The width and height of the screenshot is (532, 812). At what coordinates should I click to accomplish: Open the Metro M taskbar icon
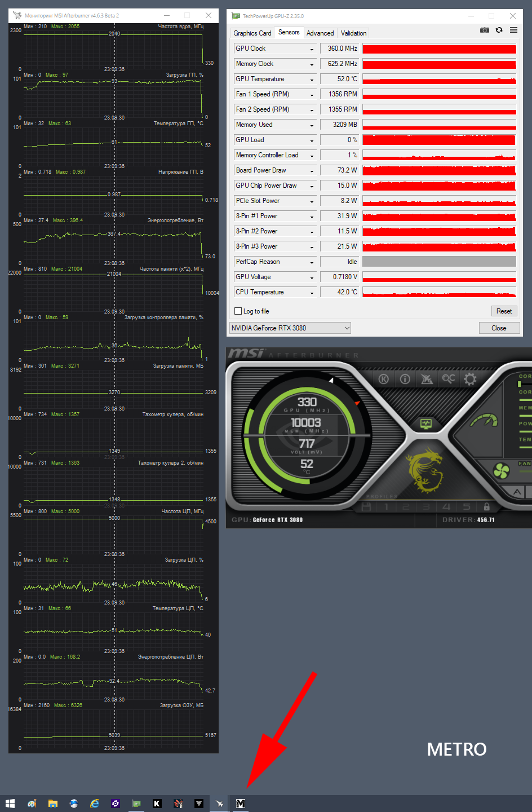pyautogui.click(x=241, y=804)
